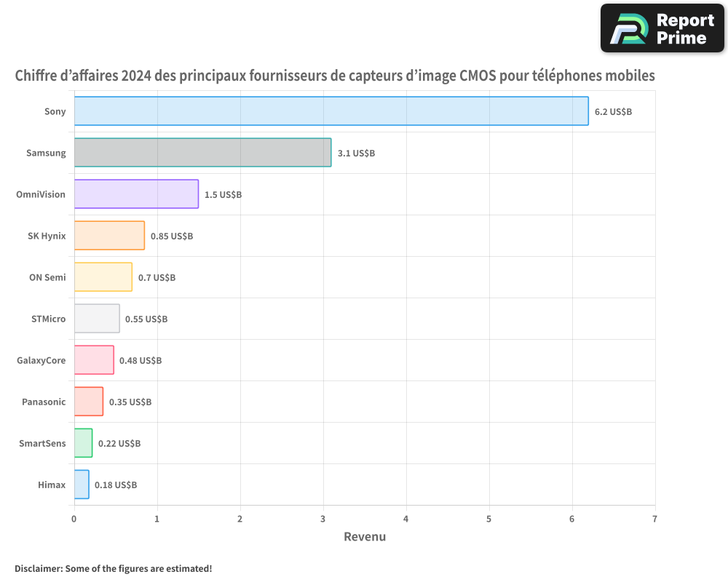
Task: Select the pink GalaxyCore bar
Action: 94,360
